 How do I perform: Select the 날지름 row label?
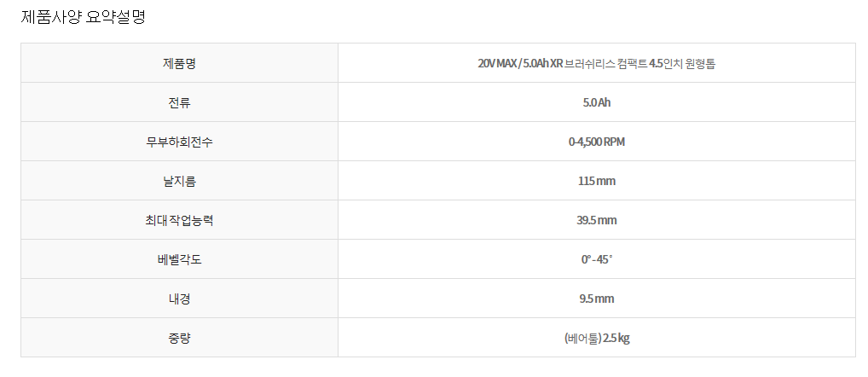tap(179, 181)
